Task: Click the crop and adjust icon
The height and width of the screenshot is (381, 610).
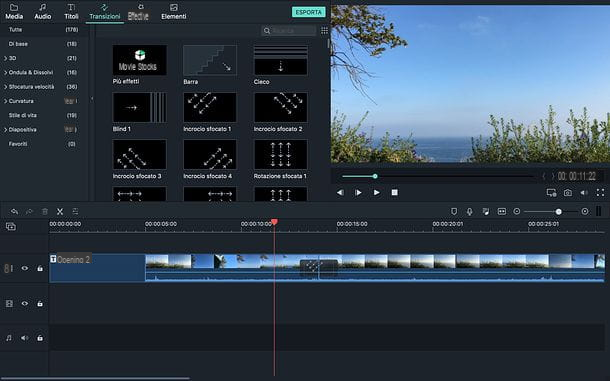Action: (x=75, y=211)
